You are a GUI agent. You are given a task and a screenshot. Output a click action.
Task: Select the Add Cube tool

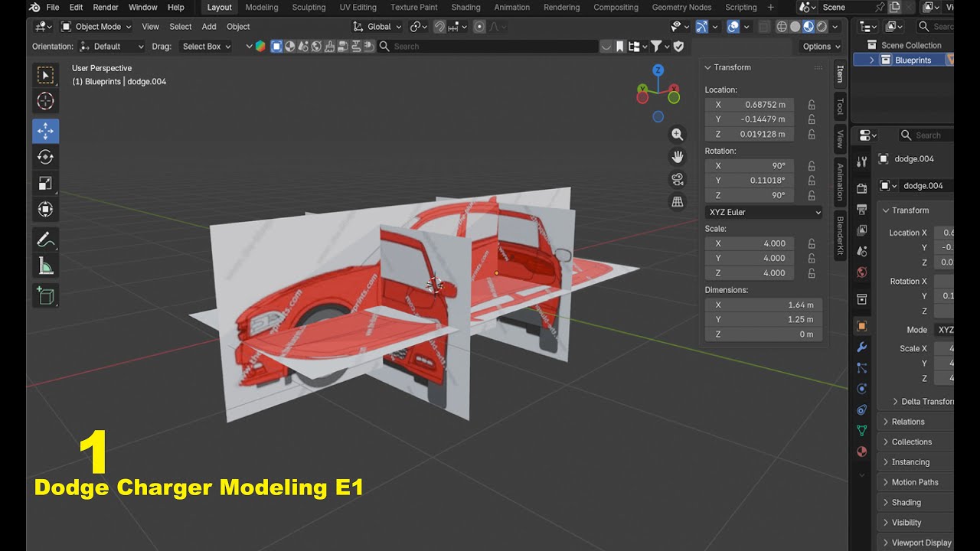tap(45, 295)
